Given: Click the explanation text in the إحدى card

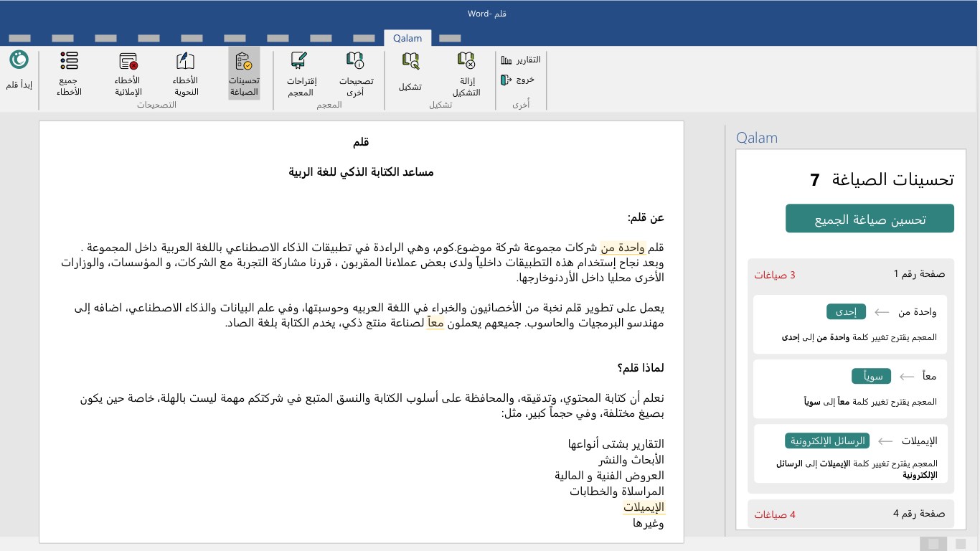Looking at the screenshot, I should click(x=859, y=337).
